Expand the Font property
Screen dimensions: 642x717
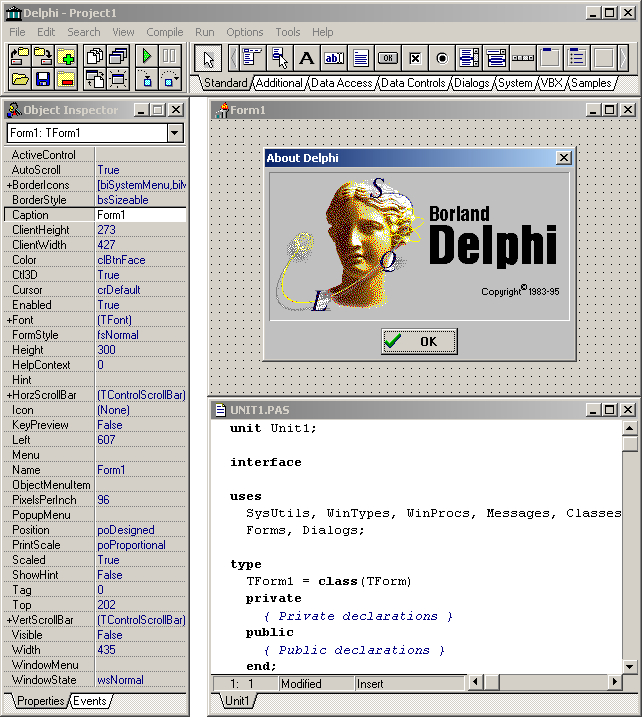click(9, 320)
